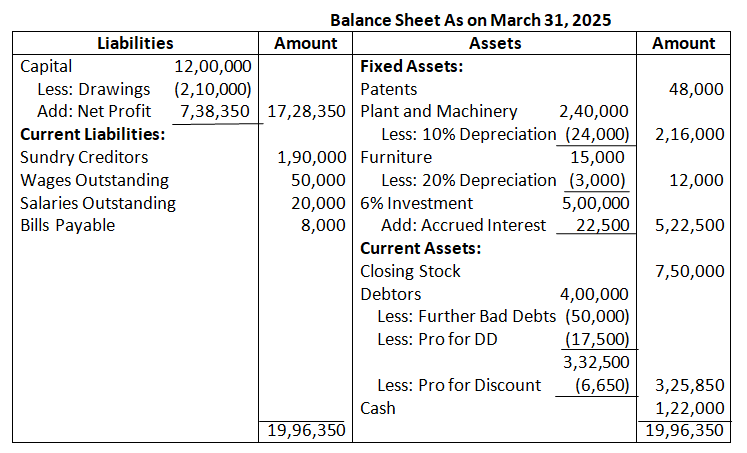This screenshot has width=747, height=453.
Task: Select the Furniture value 15,000
Action: tap(597, 157)
